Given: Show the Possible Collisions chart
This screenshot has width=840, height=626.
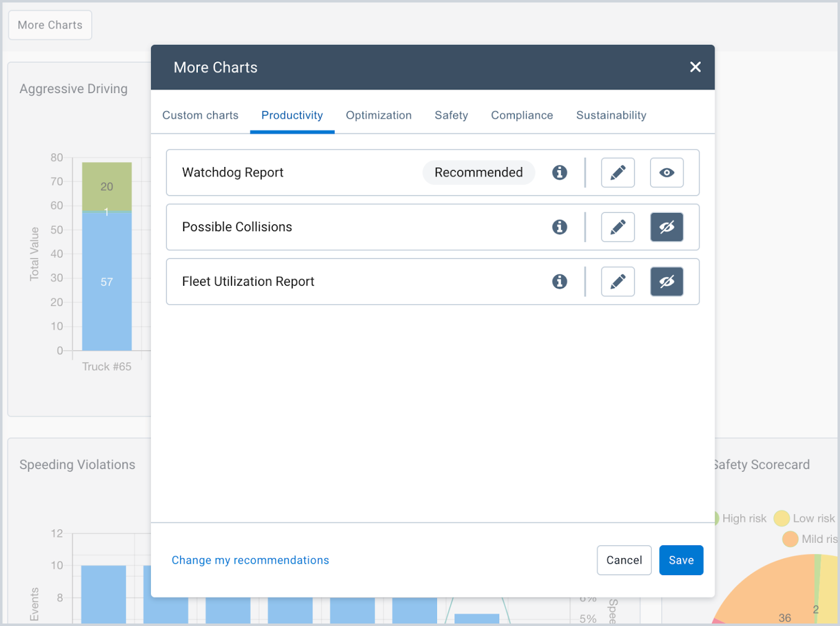Looking at the screenshot, I should point(666,227).
